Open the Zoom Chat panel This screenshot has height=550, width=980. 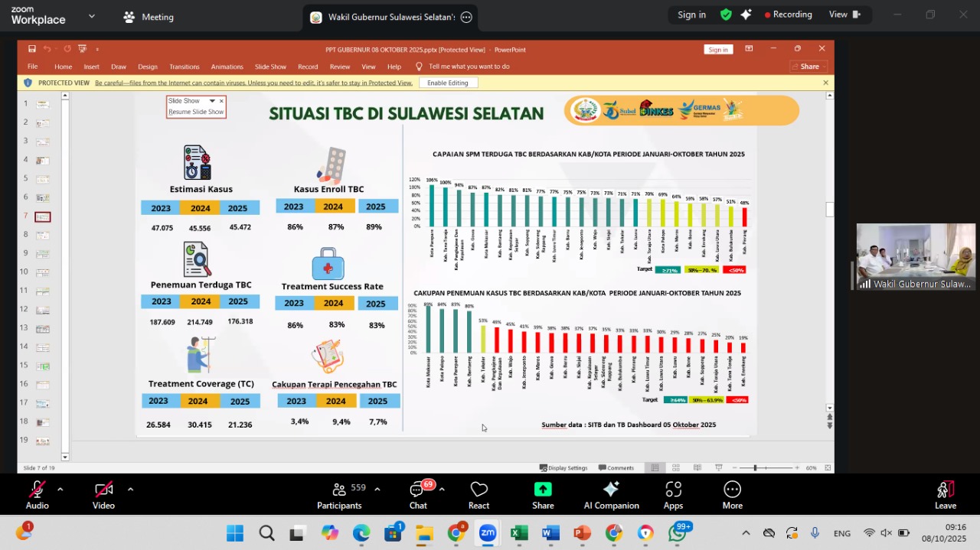coord(418,495)
